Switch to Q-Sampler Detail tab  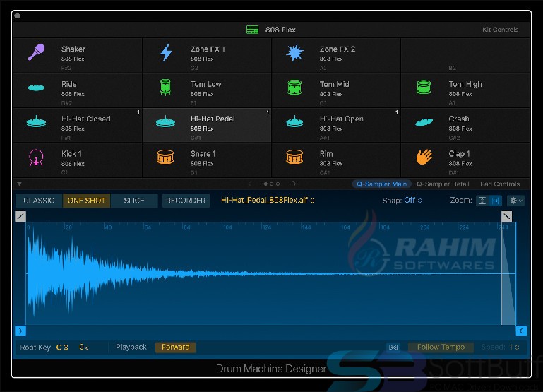tap(443, 184)
